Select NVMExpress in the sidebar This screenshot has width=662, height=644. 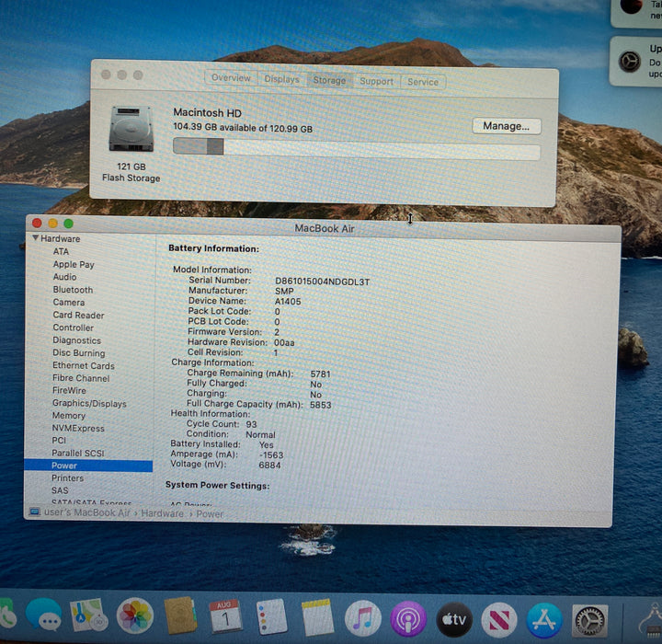click(x=78, y=428)
